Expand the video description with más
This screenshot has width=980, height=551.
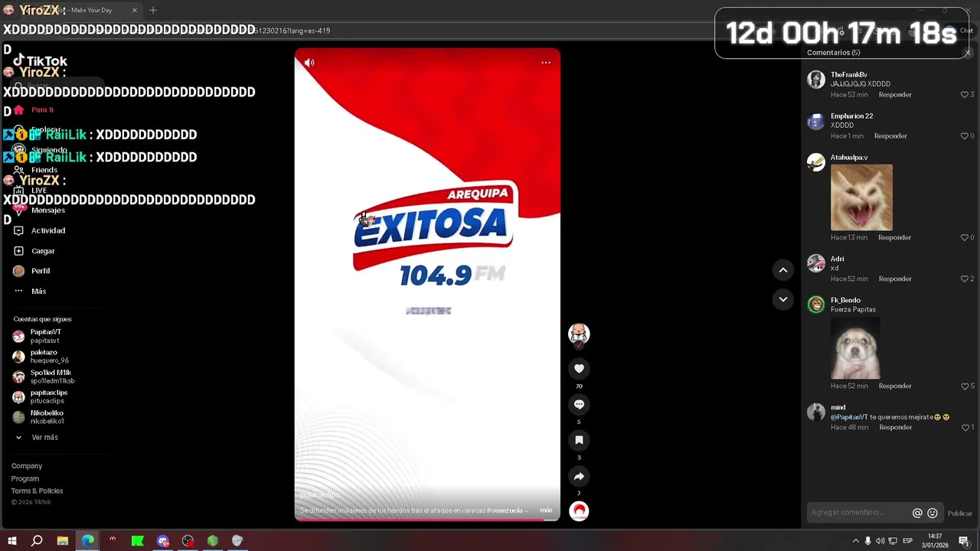point(546,510)
